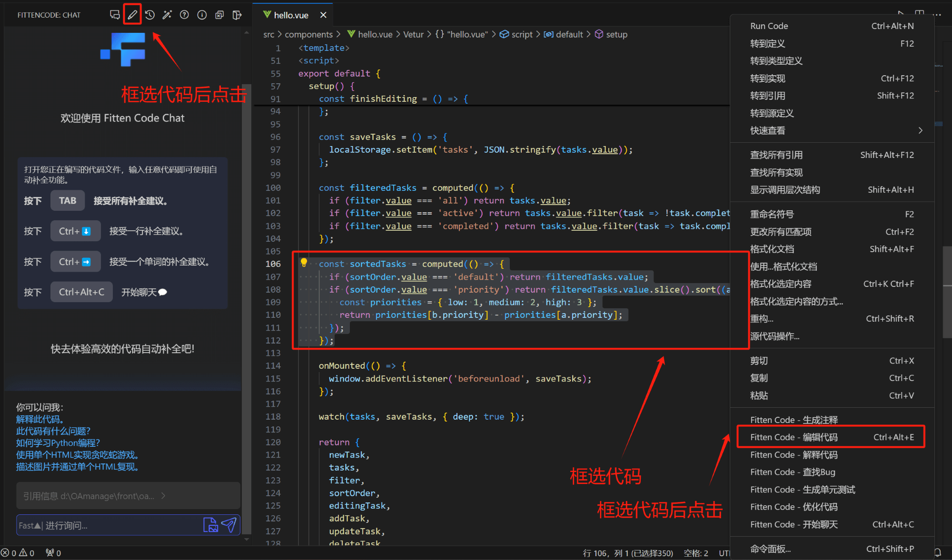The height and width of the screenshot is (560, 952).
Task: Choose 查找所有引用 menu item
Action: [x=832, y=155]
